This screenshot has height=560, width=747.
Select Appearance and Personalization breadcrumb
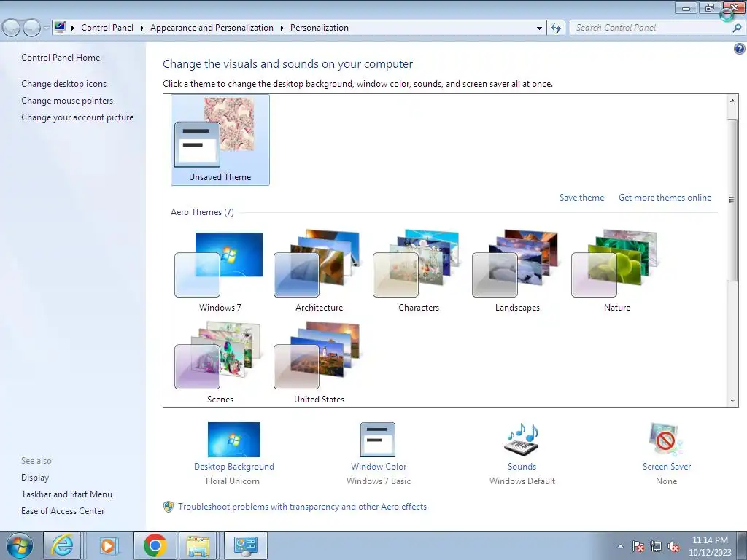(x=212, y=28)
